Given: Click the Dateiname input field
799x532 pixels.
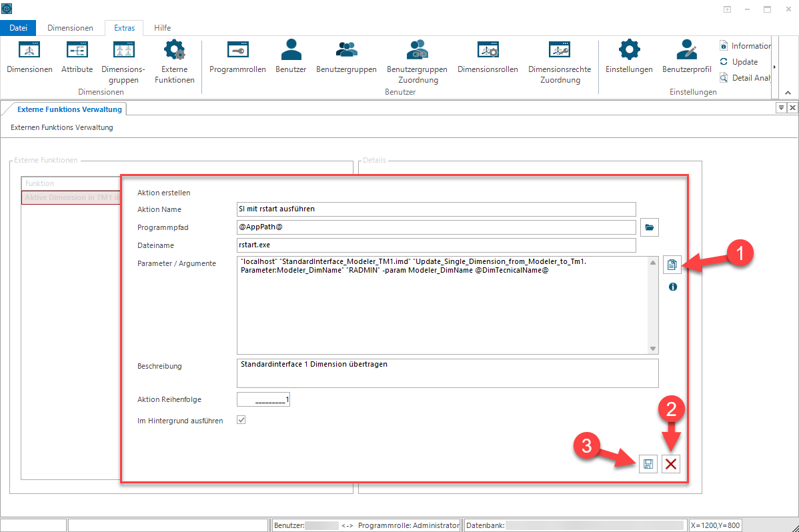Looking at the screenshot, I should click(436, 245).
